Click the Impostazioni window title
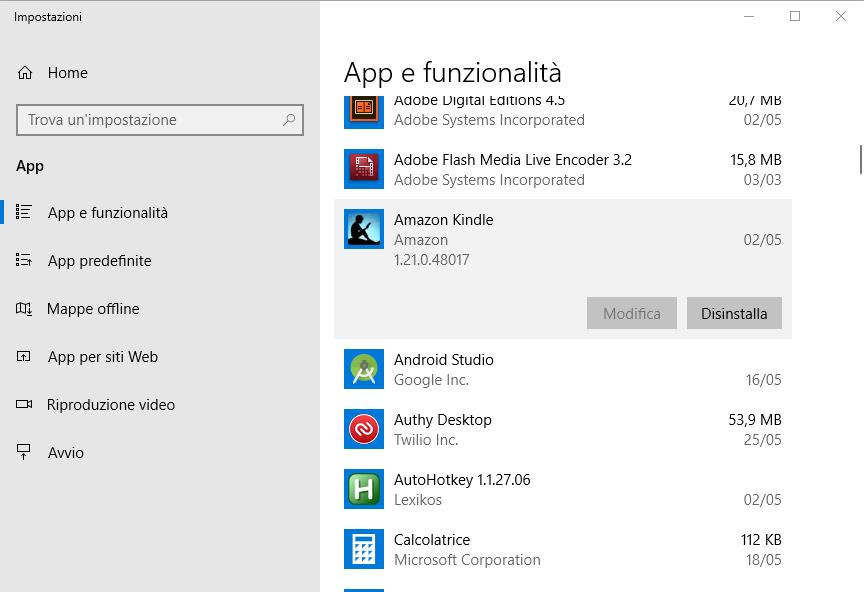The width and height of the screenshot is (864, 592). pyautogui.click(x=48, y=17)
